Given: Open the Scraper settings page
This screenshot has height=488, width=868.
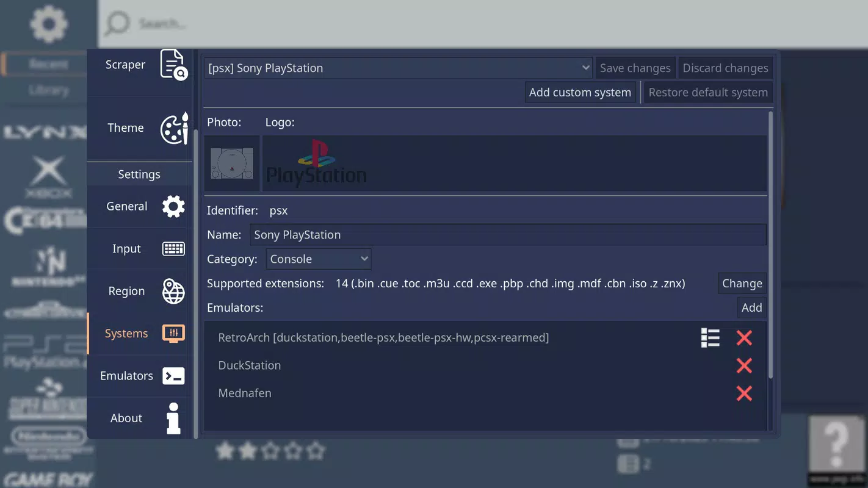Looking at the screenshot, I should [x=140, y=65].
